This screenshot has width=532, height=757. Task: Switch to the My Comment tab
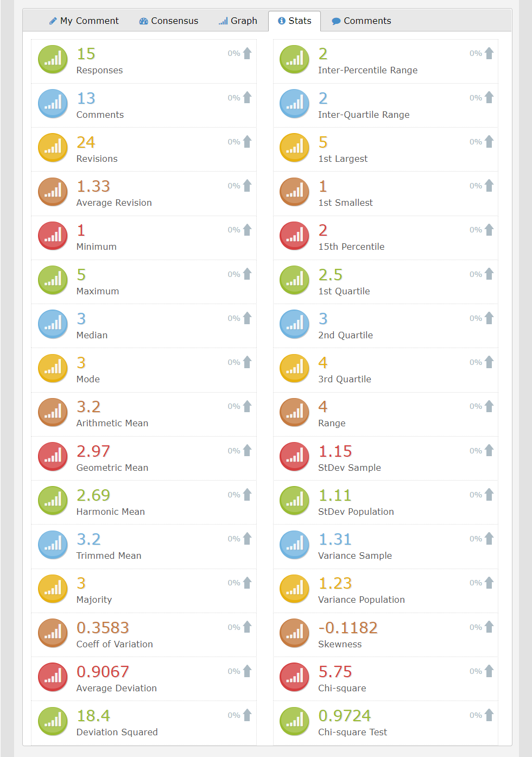(x=84, y=21)
